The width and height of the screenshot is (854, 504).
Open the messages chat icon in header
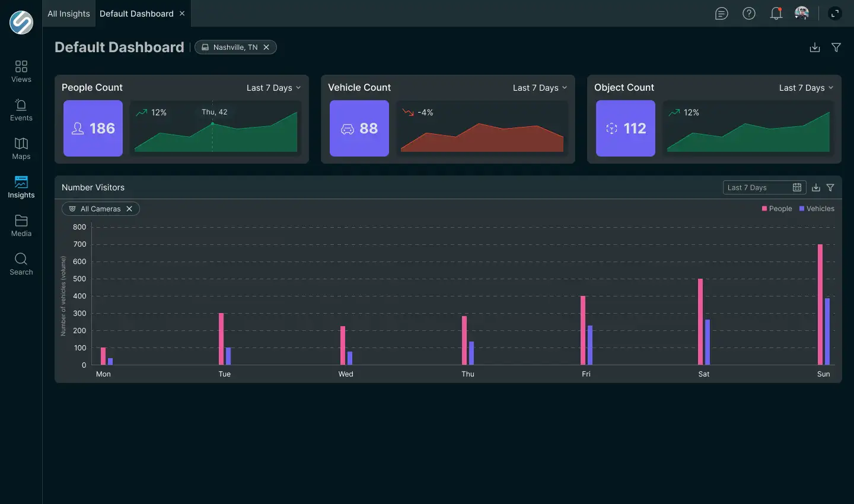pyautogui.click(x=722, y=14)
